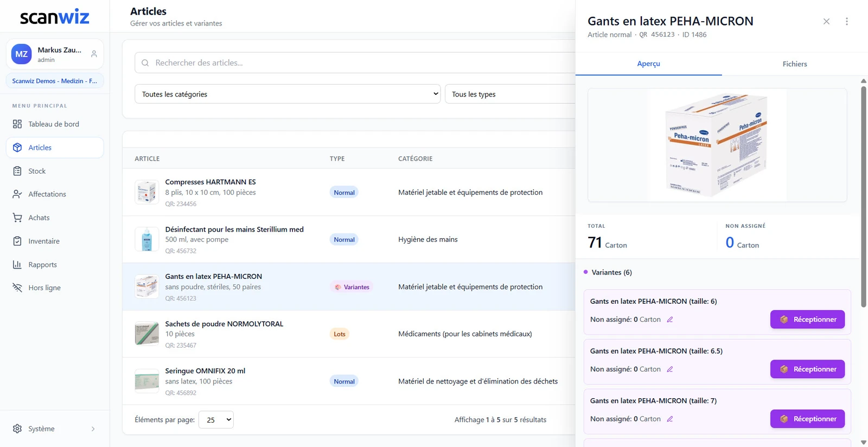The height and width of the screenshot is (447, 868).
Task: Click the Compresses HARTMANN ES thumbnail
Action: (147, 192)
